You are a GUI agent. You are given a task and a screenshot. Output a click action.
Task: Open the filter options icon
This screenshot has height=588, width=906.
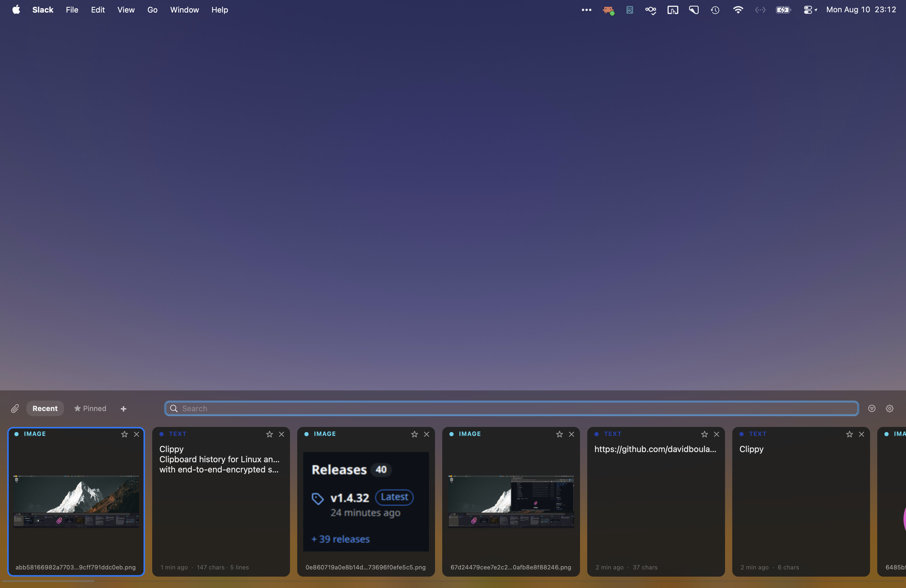[872, 408]
